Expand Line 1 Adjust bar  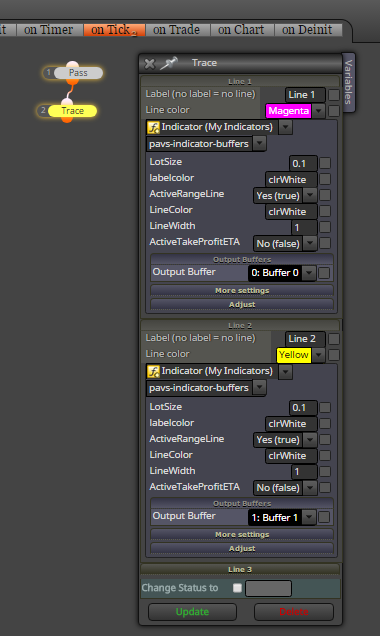click(x=242, y=304)
